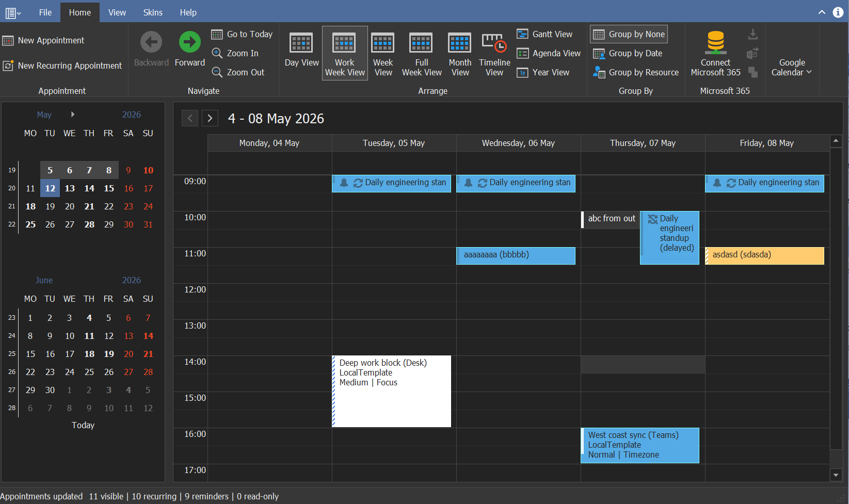Switch to Full Week View

pos(422,53)
